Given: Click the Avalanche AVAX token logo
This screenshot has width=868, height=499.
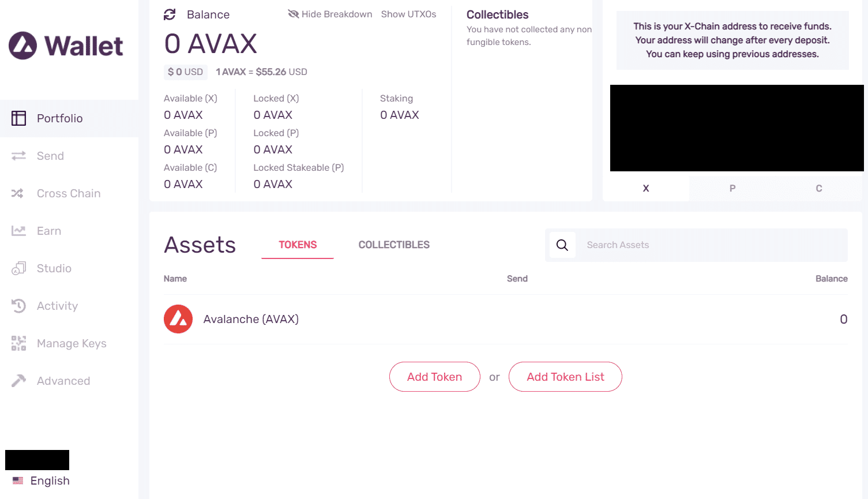Looking at the screenshot, I should pos(178,319).
